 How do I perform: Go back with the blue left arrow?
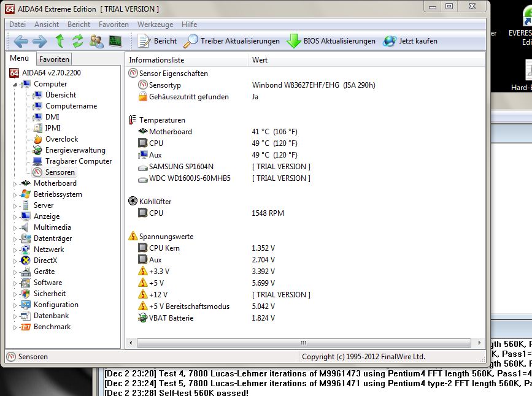21,41
